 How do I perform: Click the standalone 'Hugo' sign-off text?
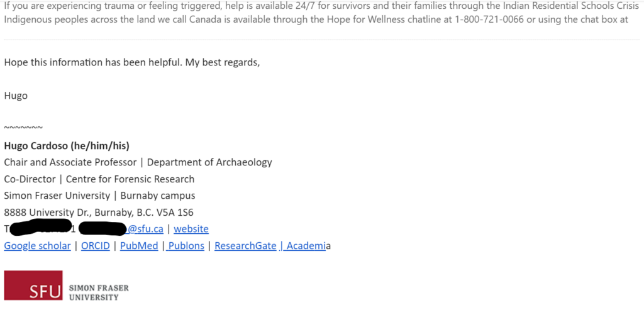(x=16, y=96)
